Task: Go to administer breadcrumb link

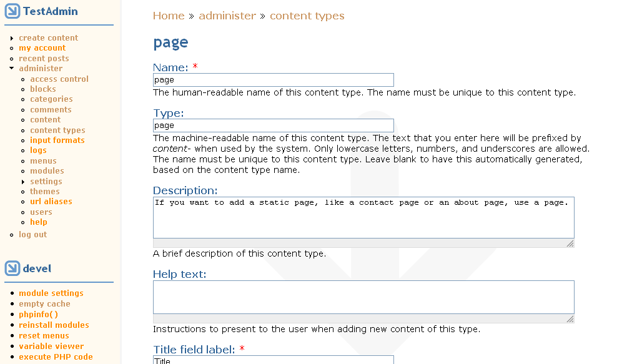Action: (x=227, y=16)
